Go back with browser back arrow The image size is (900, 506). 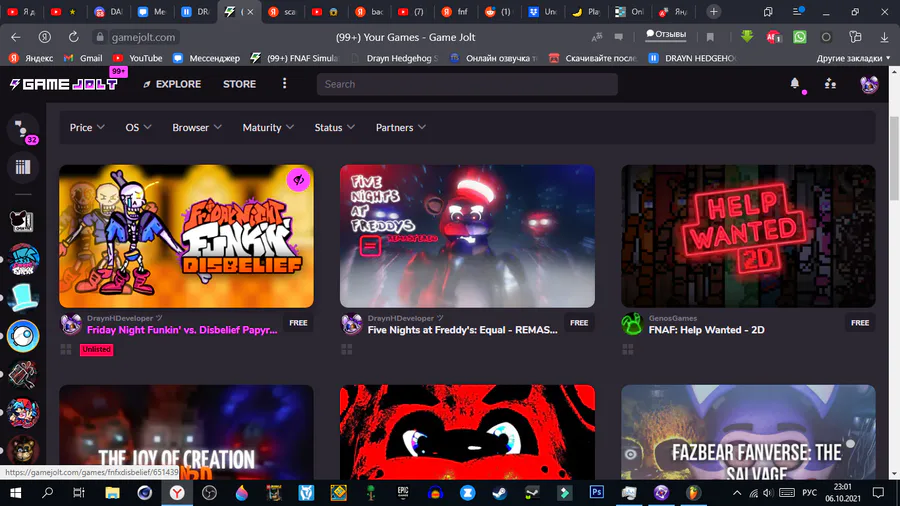click(x=15, y=37)
